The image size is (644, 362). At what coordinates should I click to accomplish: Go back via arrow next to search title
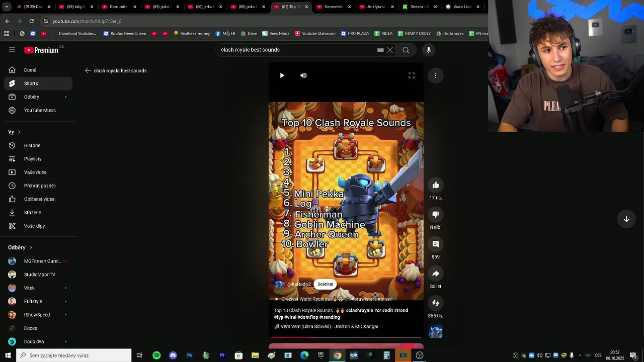coord(88,70)
